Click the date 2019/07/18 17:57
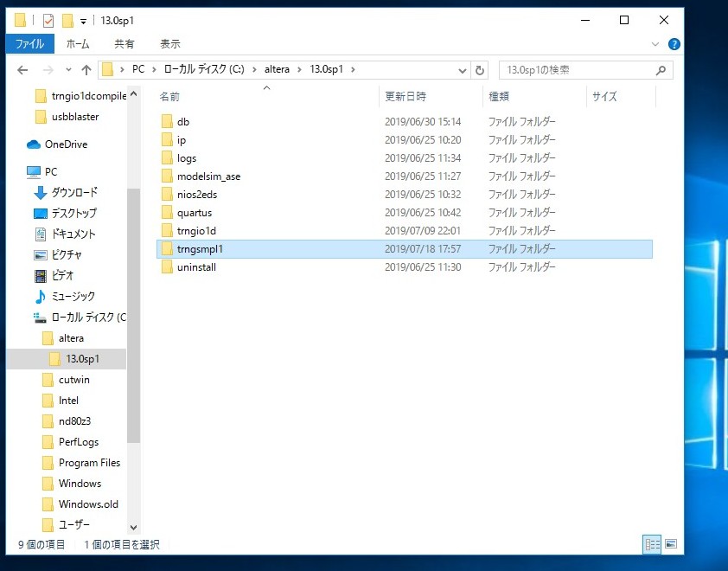The image size is (728, 571). click(x=423, y=249)
